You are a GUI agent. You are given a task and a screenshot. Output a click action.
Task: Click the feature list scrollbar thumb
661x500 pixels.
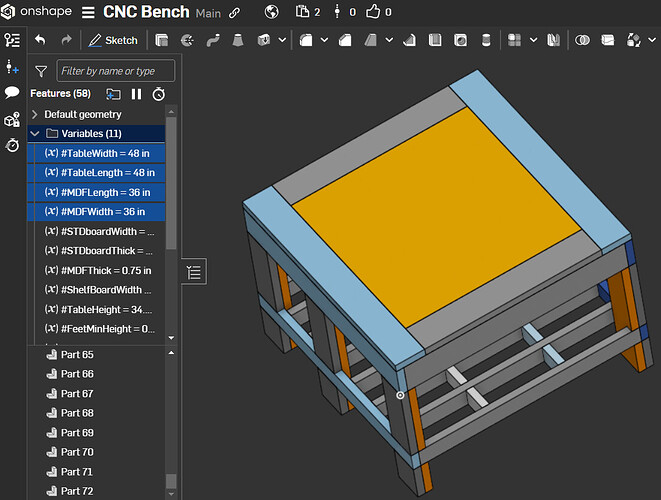click(x=171, y=183)
